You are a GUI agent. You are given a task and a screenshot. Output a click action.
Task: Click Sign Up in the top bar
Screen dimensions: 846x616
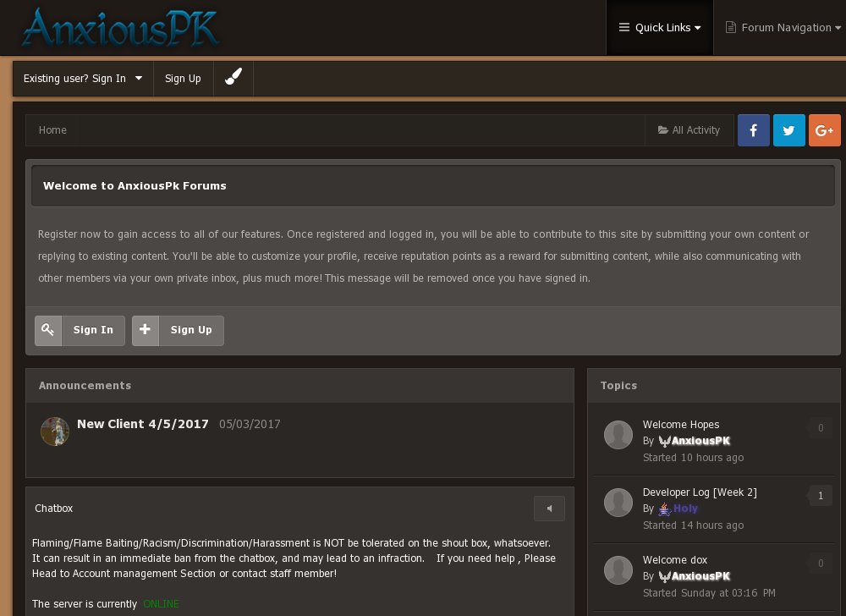pos(183,78)
